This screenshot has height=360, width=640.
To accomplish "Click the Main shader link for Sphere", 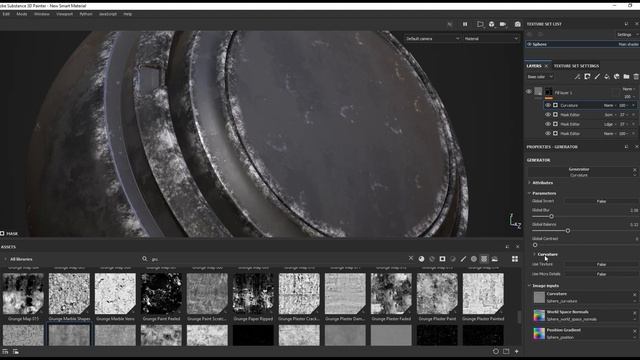I will click(628, 44).
